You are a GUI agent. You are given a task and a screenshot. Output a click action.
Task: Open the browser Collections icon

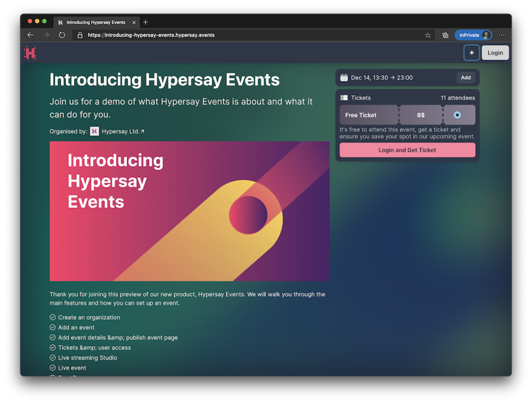tap(445, 35)
